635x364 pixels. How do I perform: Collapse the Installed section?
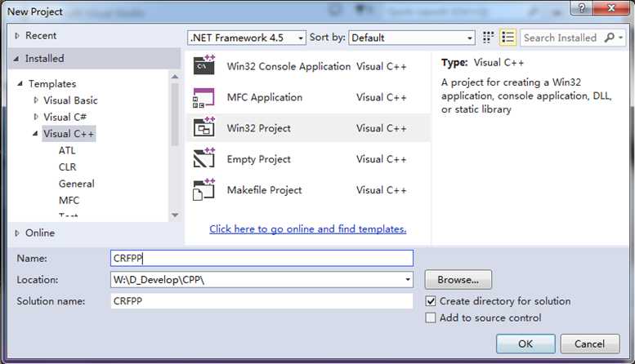pyautogui.click(x=16, y=59)
